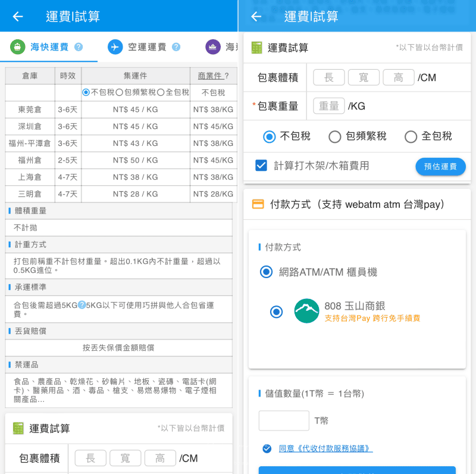The width and height of the screenshot is (476, 474).
Task: Click 三明倉 warehouse cell
Action: coord(30,194)
